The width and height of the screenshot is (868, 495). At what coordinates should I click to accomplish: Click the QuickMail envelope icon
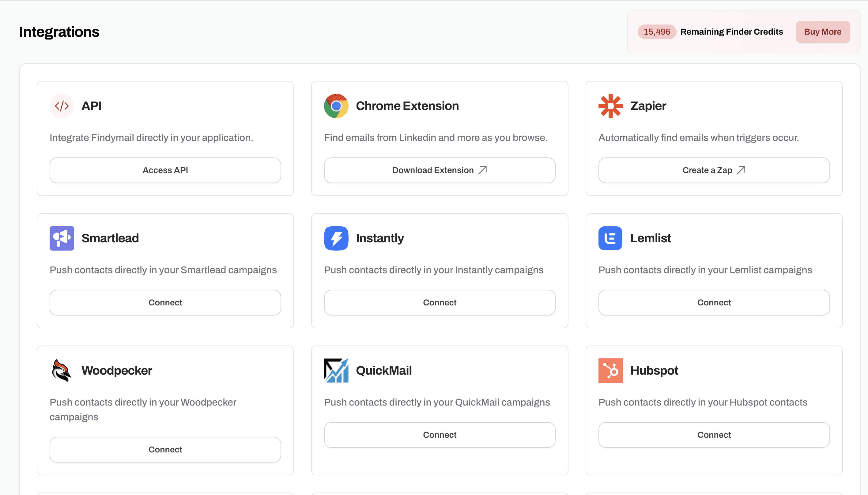336,371
